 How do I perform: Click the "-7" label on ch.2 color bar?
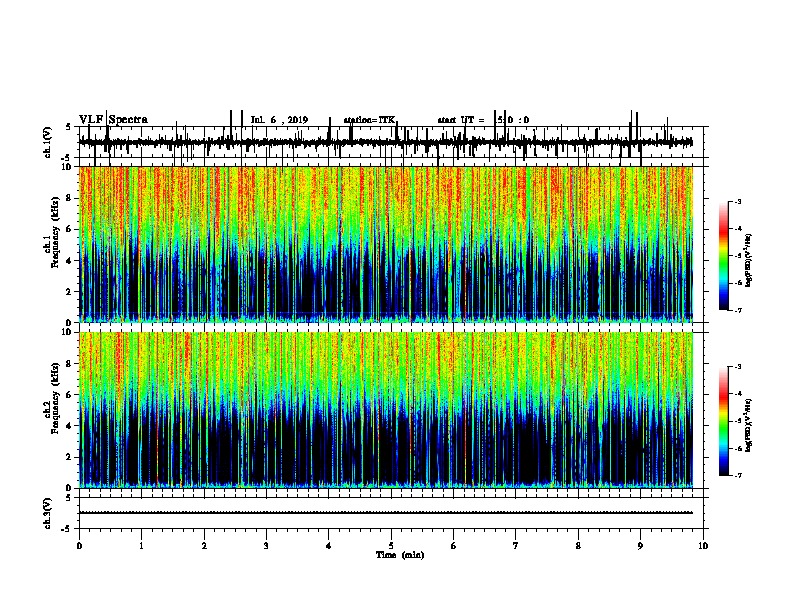click(737, 475)
